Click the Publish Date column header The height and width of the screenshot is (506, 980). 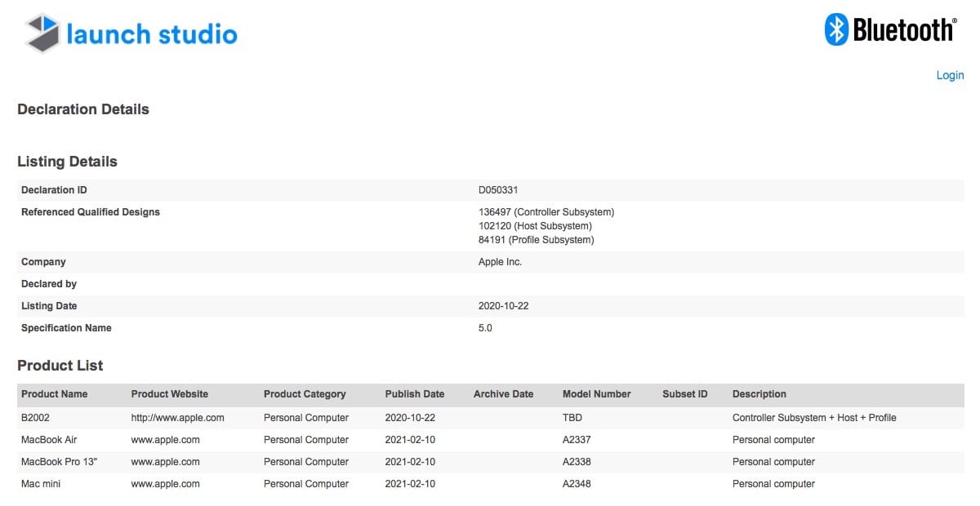(415, 394)
